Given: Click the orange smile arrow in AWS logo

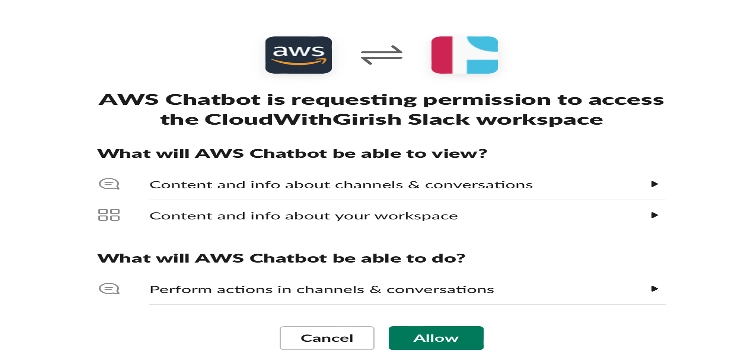Looking at the screenshot, I should (x=299, y=62).
